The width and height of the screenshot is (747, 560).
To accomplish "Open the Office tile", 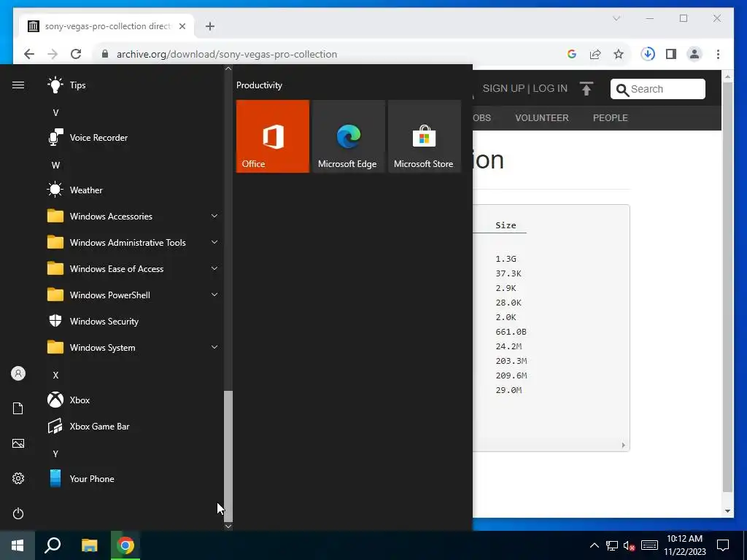I will (273, 136).
